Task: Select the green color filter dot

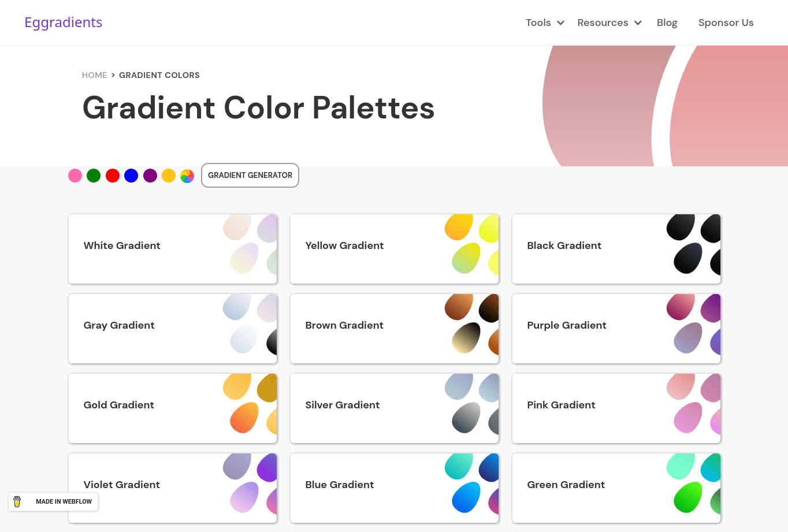Action: coord(94,176)
